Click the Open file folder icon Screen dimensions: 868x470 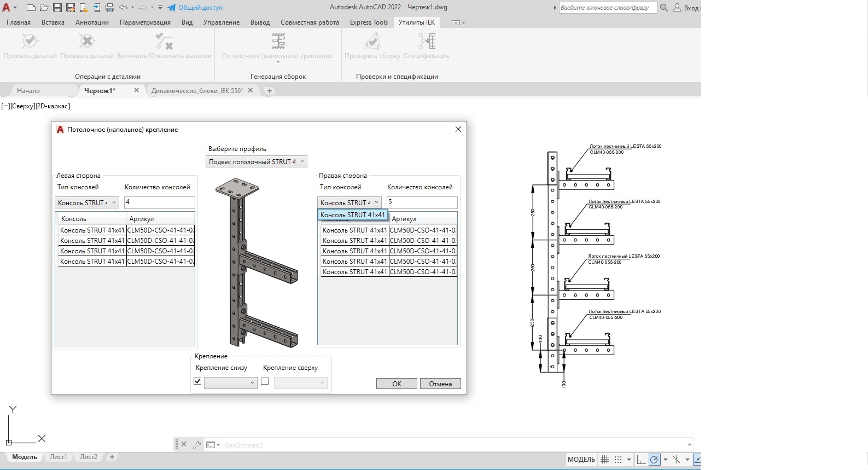pyautogui.click(x=44, y=8)
